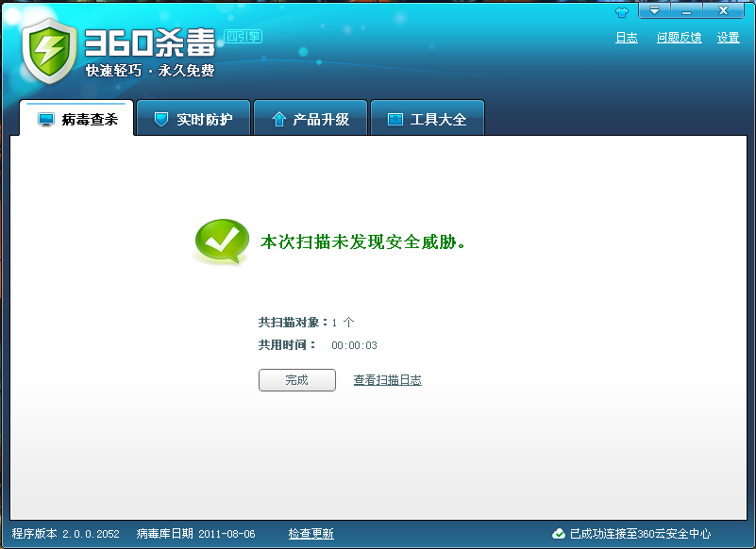Open the 设置 link
This screenshot has width=756, height=549.
(728, 38)
